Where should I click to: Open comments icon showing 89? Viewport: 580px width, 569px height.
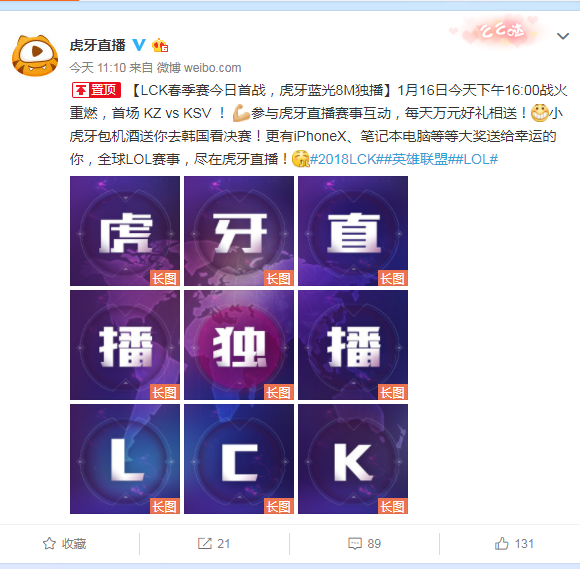coord(355,543)
